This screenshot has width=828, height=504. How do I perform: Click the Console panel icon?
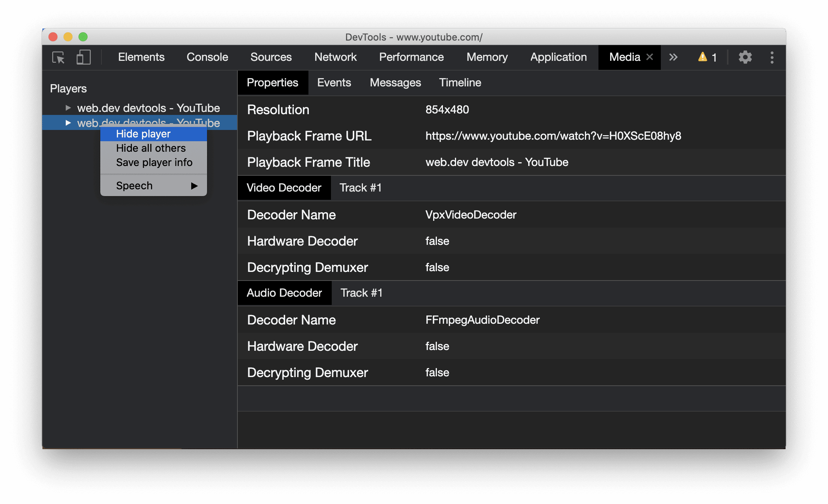[208, 57]
